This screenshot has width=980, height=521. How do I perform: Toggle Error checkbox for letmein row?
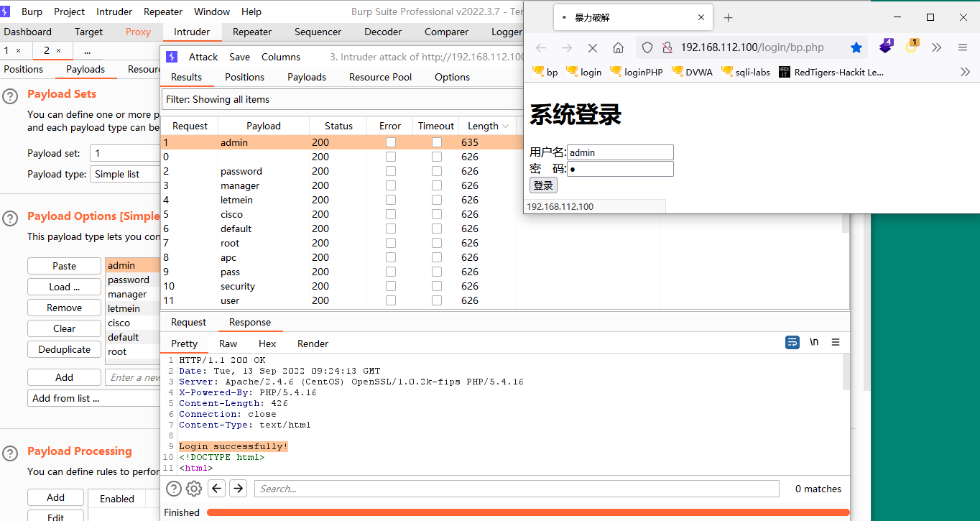(391, 200)
